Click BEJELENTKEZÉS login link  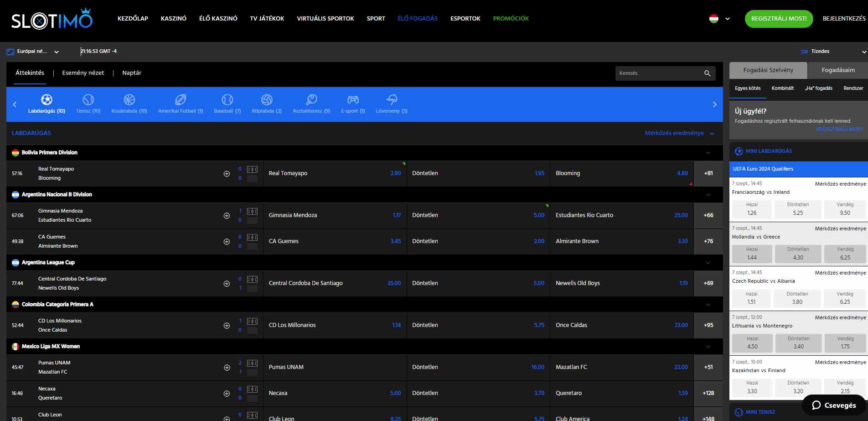844,19
